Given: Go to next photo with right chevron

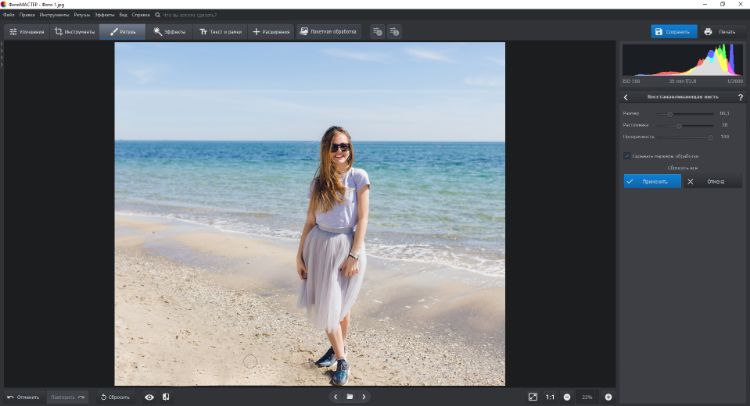Looking at the screenshot, I should (364, 397).
